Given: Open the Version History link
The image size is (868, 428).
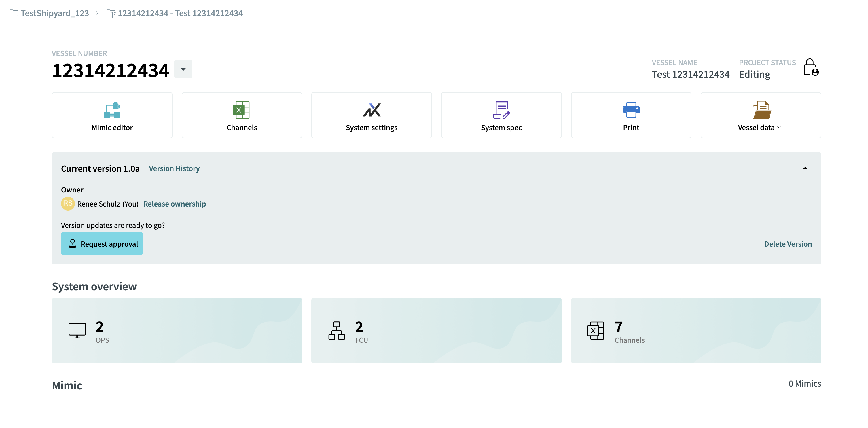Looking at the screenshot, I should [174, 168].
